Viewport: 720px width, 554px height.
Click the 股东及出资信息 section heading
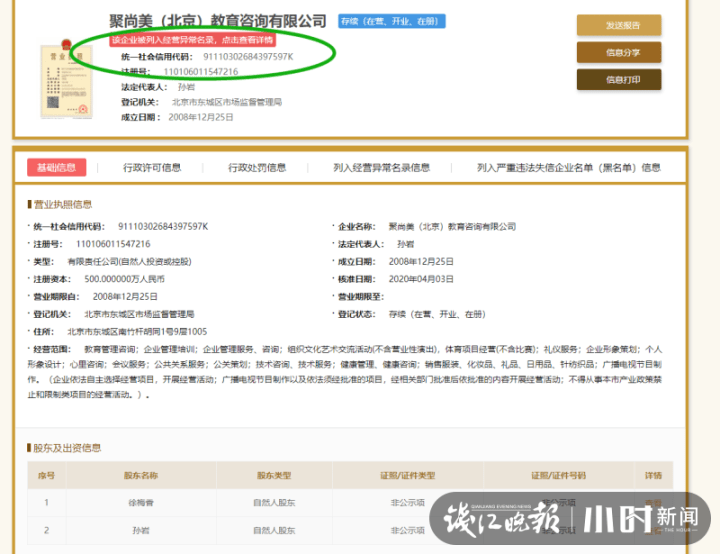(67, 448)
